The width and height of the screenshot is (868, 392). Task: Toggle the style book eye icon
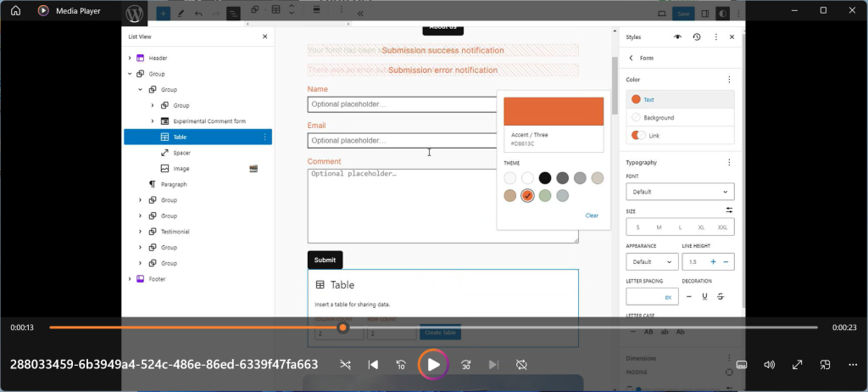[677, 37]
